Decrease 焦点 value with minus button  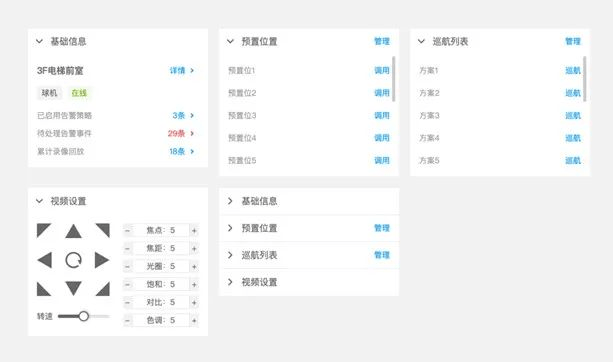[127, 231]
